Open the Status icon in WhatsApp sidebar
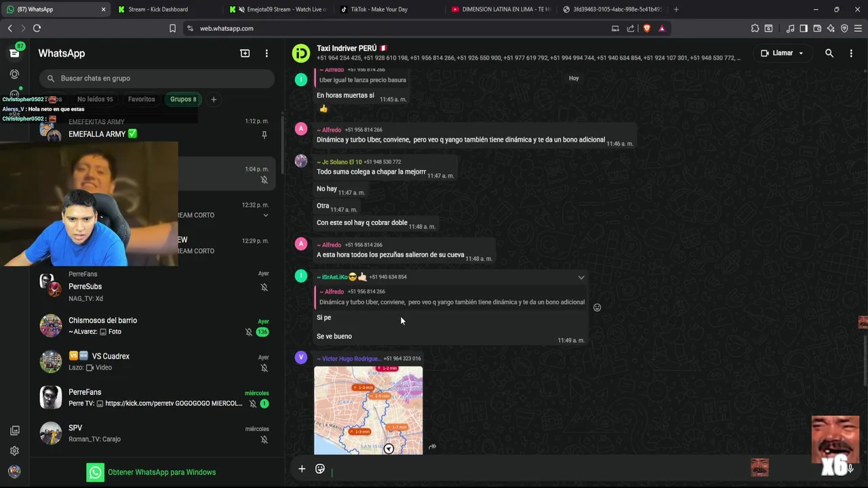Screen dimensions: 868x488 [x=14, y=74]
